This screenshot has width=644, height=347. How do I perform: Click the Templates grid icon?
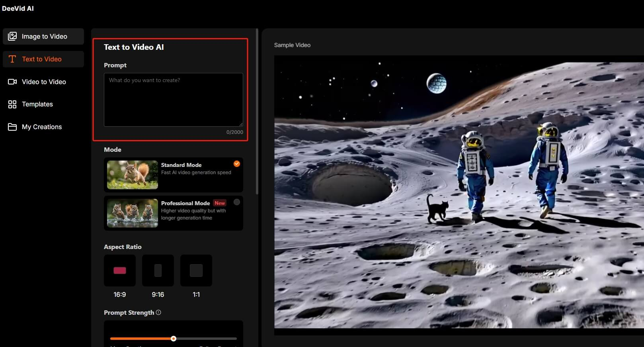12,104
